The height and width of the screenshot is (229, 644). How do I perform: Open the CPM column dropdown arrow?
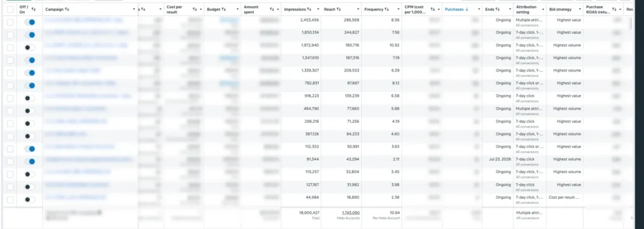pyautogui.click(x=439, y=9)
